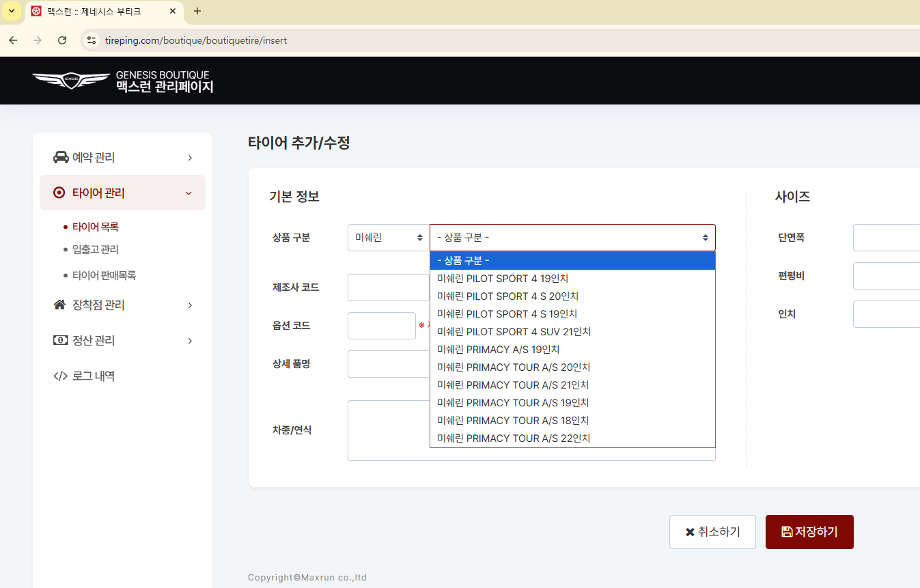Click the 타이어 추가/수정 page heading

pos(299,143)
